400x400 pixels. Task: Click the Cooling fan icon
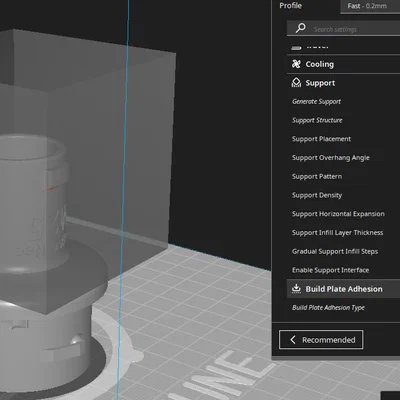click(296, 64)
